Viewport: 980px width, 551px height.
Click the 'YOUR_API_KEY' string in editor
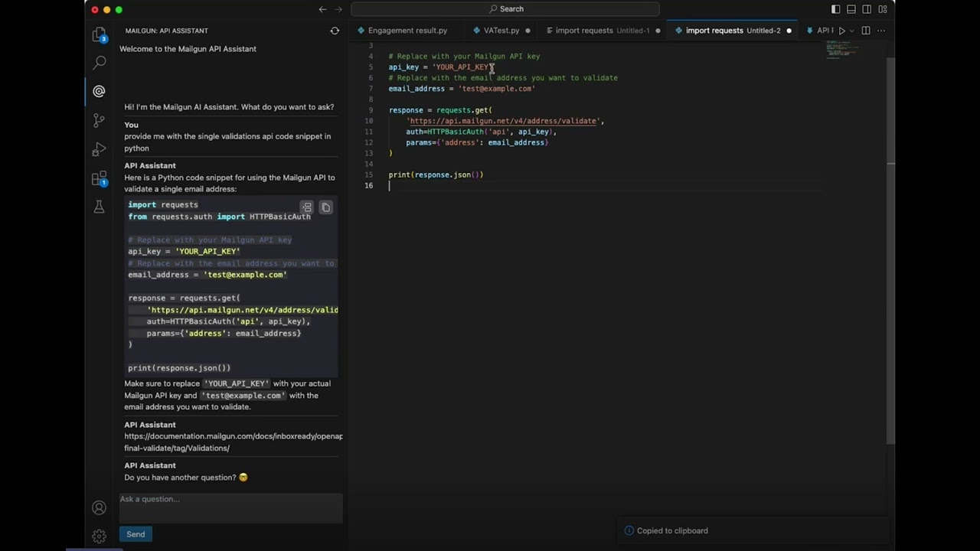click(462, 67)
